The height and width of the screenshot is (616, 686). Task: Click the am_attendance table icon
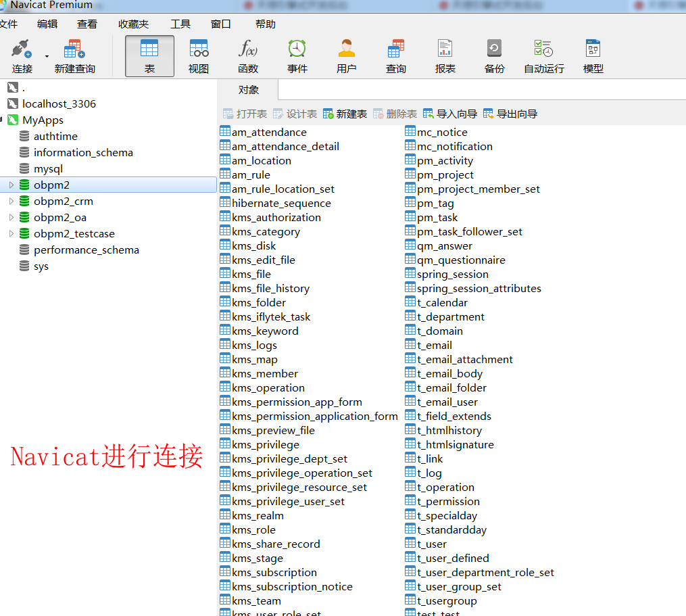(x=225, y=131)
